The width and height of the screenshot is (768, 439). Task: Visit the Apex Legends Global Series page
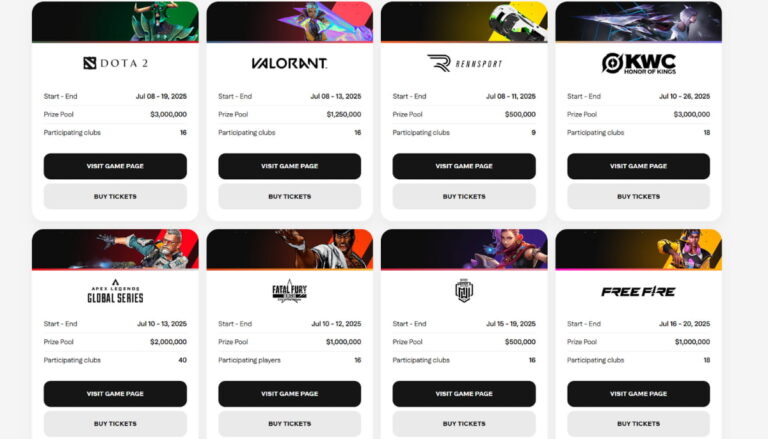(x=115, y=394)
